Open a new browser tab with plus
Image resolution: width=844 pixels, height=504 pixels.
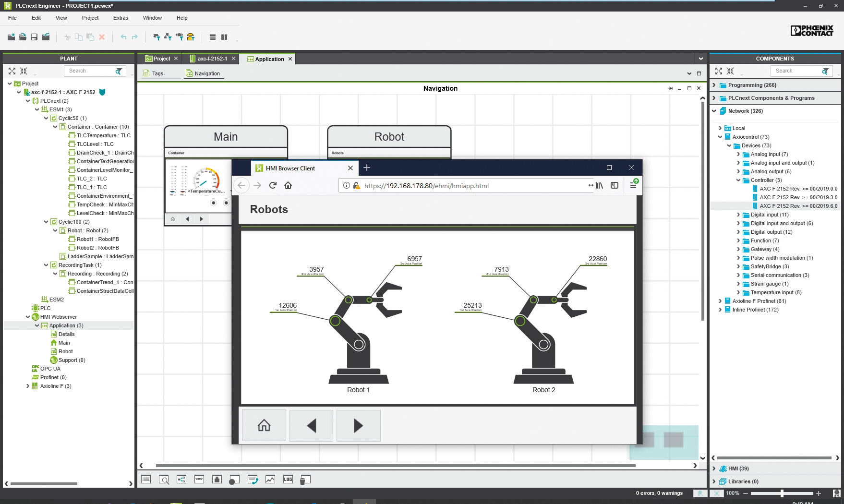367,168
